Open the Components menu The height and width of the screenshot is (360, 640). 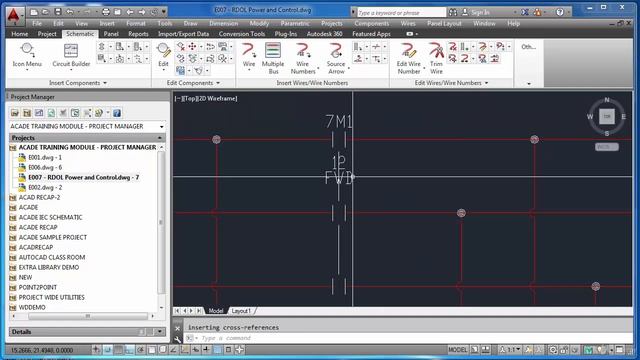(371, 24)
